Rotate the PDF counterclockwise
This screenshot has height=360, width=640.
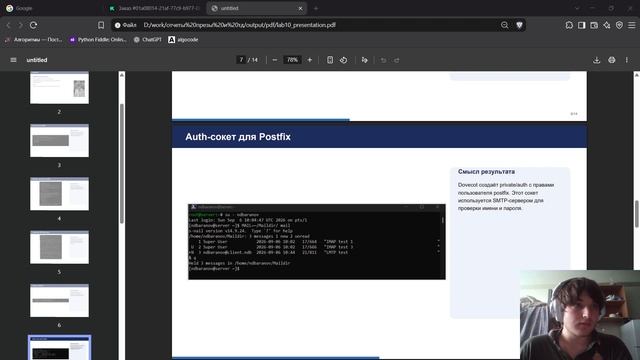coord(344,60)
